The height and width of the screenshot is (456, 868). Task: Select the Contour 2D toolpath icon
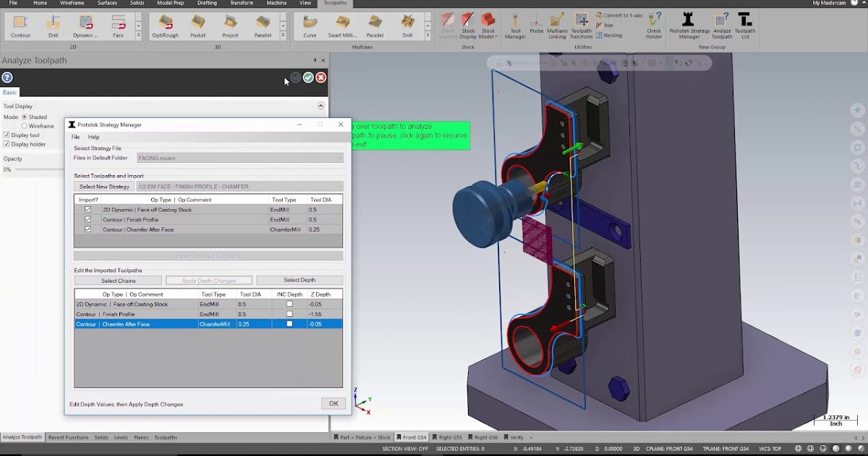point(20,26)
